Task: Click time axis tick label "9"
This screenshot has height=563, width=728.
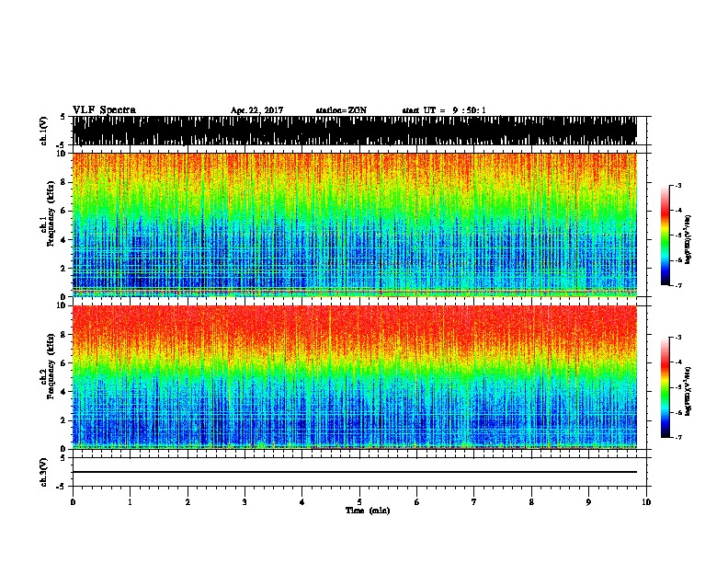Action: [588, 502]
